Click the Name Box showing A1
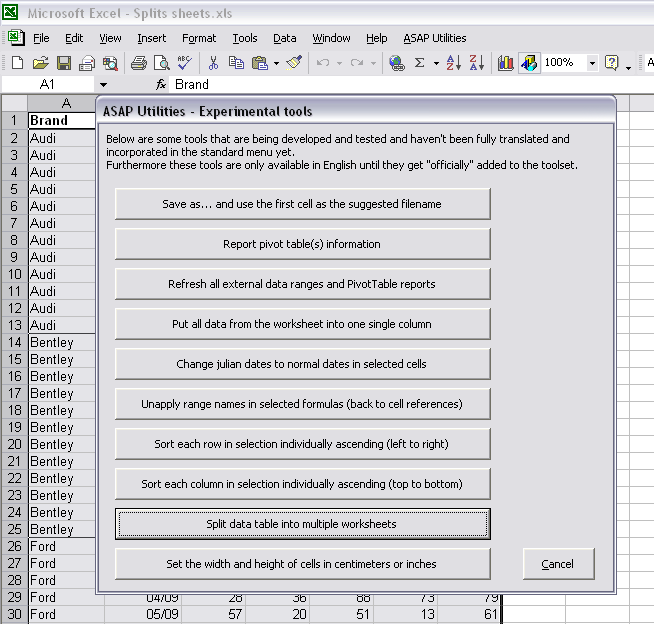Viewport: 654px width, 624px height. 48,85
